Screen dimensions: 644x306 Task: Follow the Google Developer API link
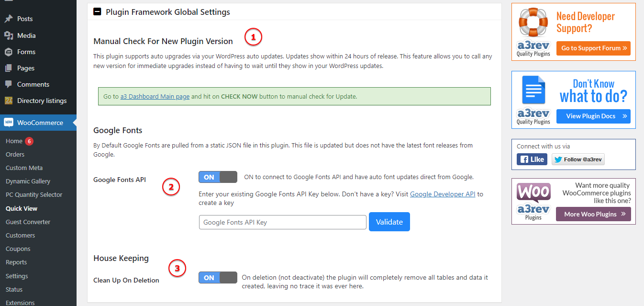coord(442,194)
